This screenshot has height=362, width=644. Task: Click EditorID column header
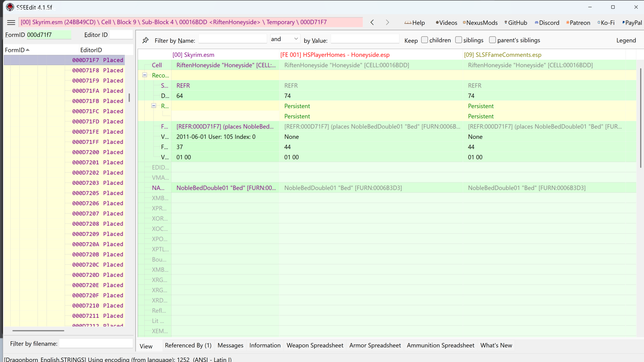(x=106, y=50)
